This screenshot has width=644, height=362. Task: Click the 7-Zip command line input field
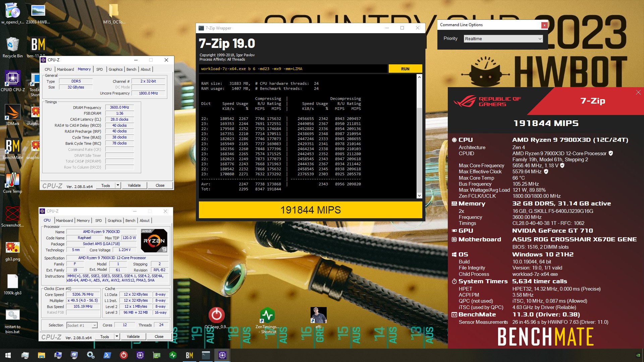[x=293, y=69]
